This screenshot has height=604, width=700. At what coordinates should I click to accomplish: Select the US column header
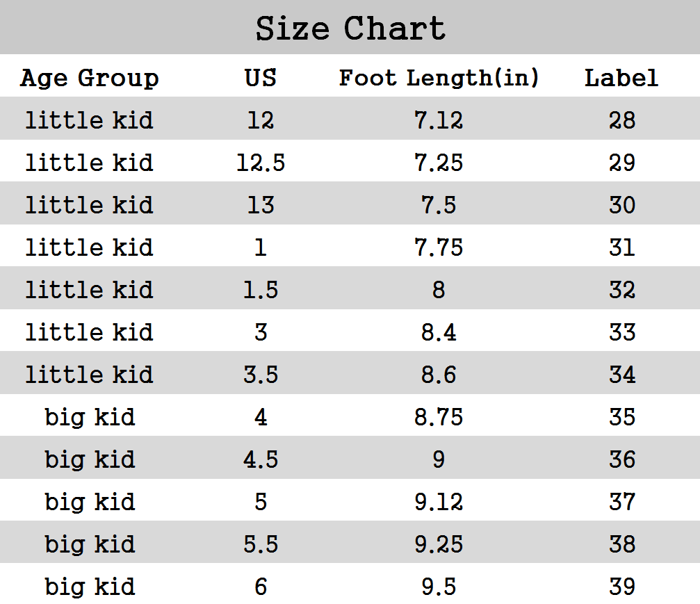261,77
